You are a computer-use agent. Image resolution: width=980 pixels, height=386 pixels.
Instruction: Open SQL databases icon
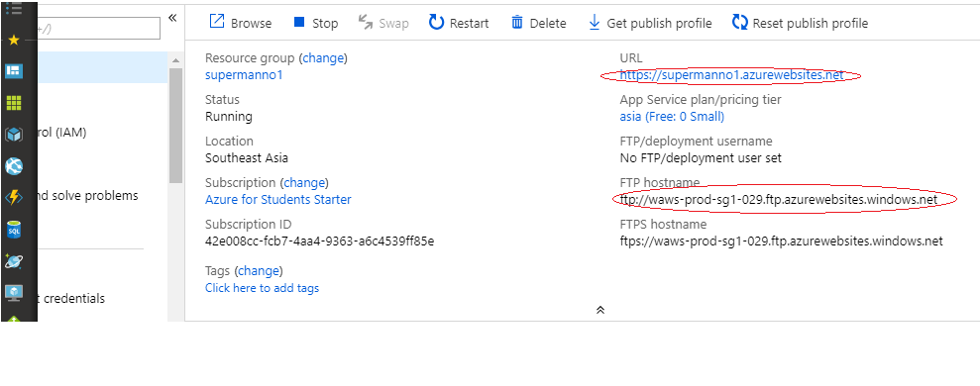coord(14,230)
